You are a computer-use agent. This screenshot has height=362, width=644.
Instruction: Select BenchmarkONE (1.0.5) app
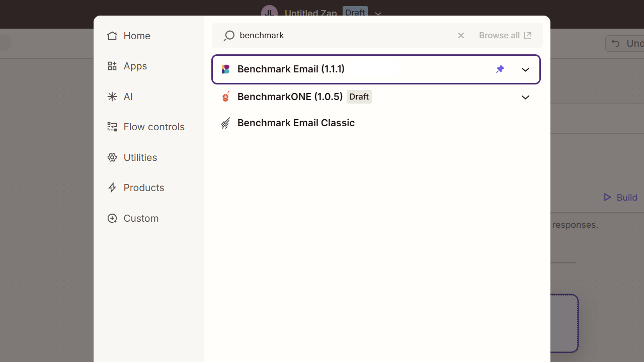pos(376,97)
